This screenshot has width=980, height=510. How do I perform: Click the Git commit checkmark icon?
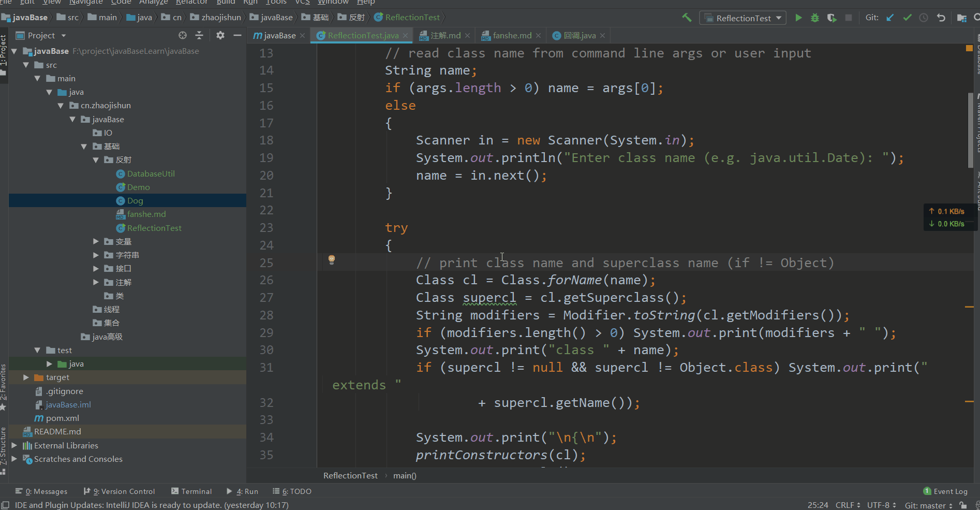click(907, 18)
